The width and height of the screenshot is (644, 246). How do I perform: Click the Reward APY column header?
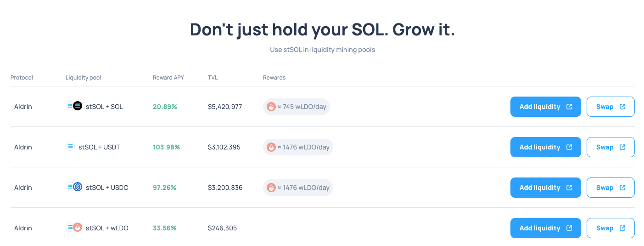tap(168, 78)
